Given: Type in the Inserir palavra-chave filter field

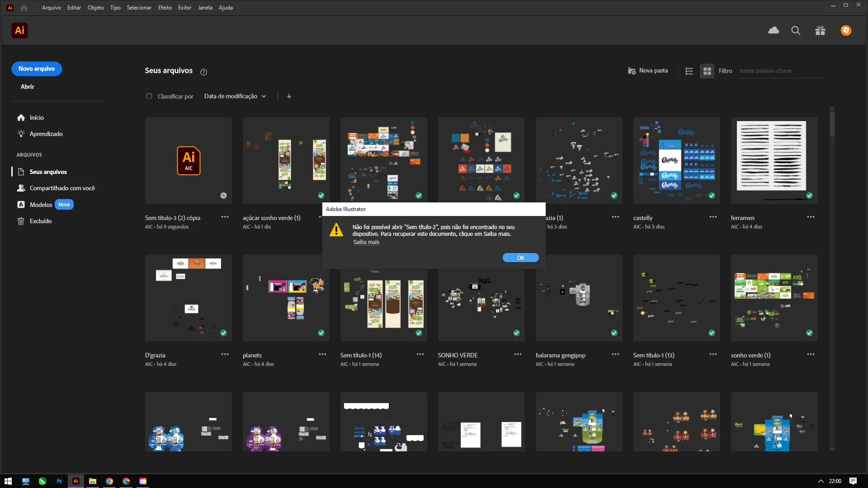Looking at the screenshot, I should tap(780, 71).
